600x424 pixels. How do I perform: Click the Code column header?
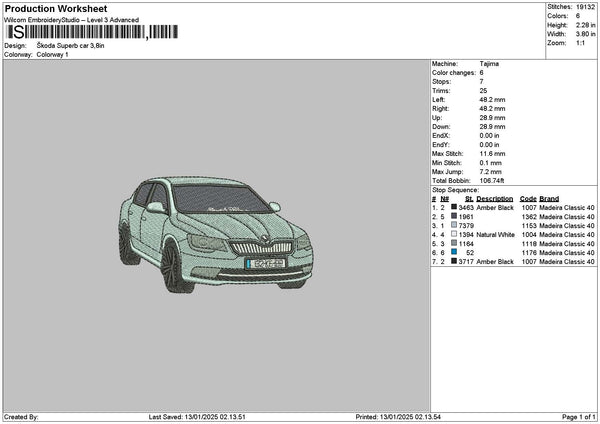pos(528,198)
